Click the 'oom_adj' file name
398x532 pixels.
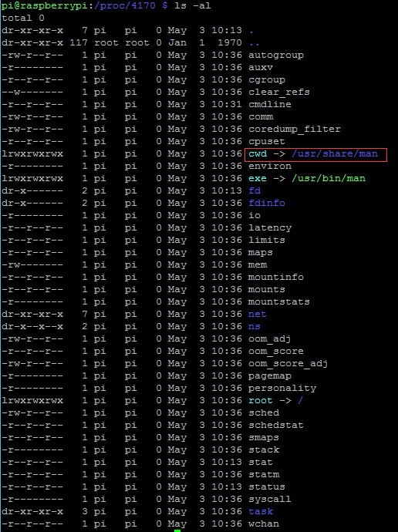(x=269, y=339)
